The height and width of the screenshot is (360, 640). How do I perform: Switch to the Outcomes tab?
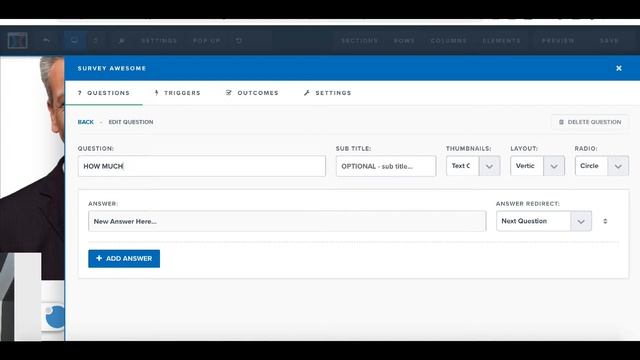pyautogui.click(x=252, y=93)
